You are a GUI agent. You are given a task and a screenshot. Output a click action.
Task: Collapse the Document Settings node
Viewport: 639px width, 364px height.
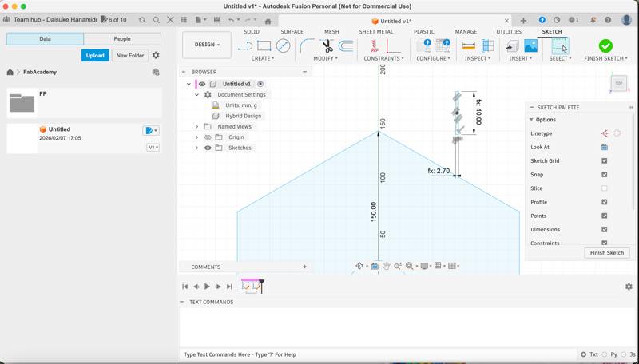(196, 94)
